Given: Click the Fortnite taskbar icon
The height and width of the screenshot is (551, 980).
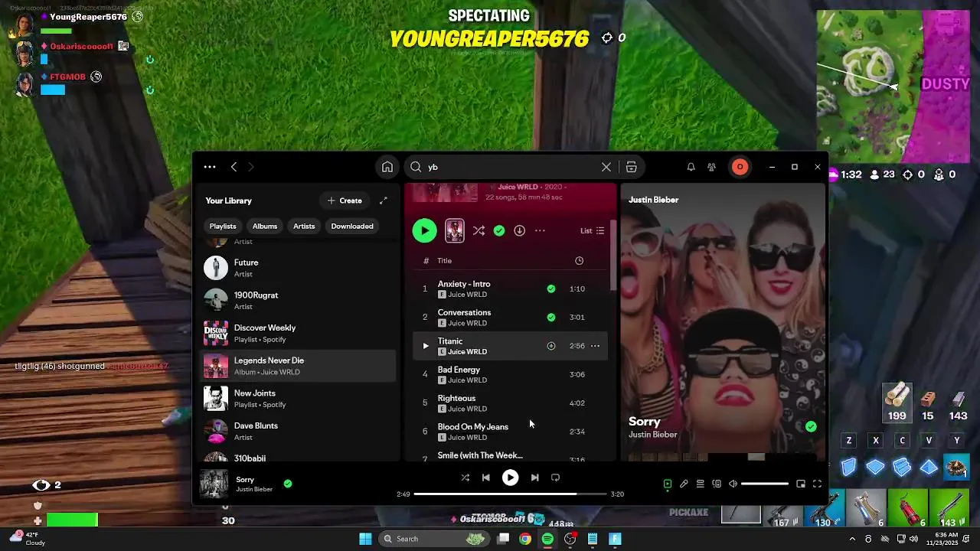Looking at the screenshot, I should [x=615, y=539].
